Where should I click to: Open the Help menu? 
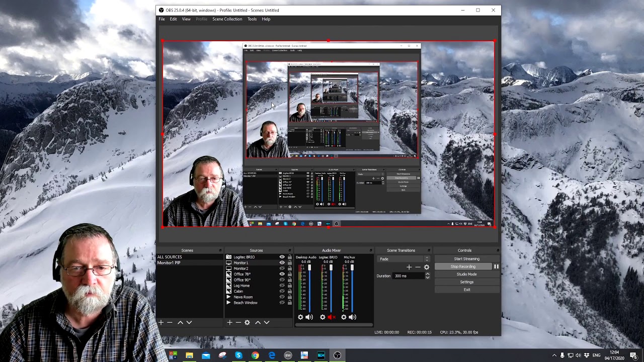pos(266,19)
